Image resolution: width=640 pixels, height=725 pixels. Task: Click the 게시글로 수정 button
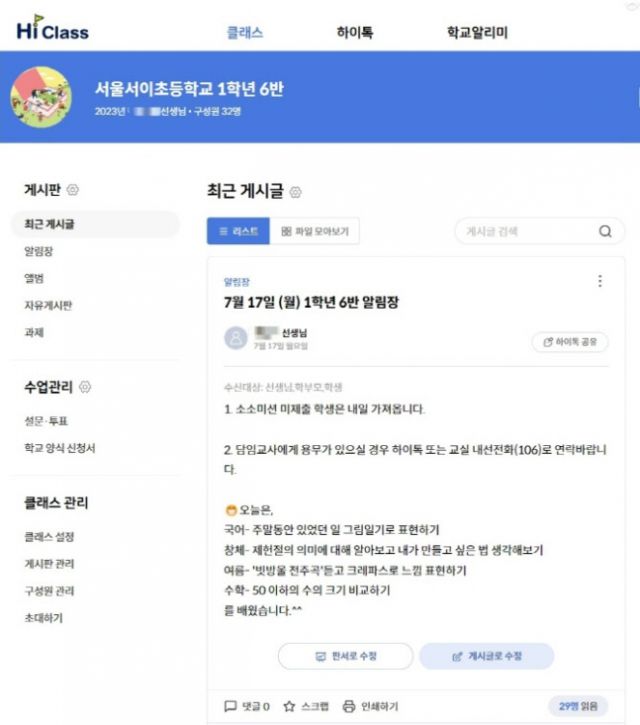pyautogui.click(x=486, y=656)
